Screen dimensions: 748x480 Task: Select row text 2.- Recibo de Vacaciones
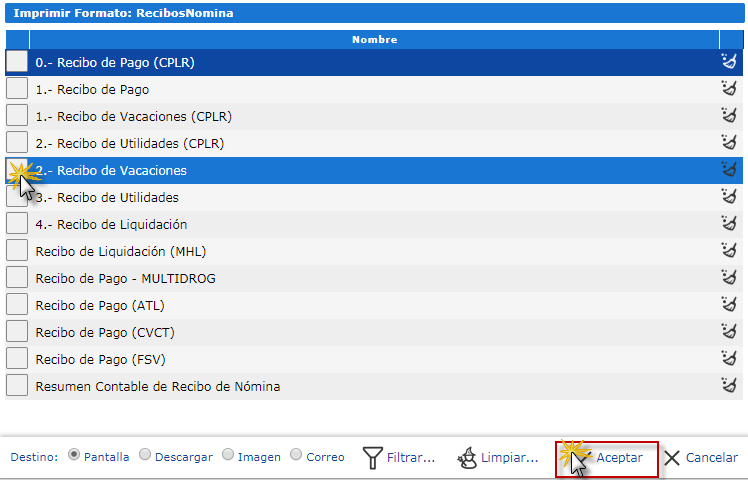point(111,171)
